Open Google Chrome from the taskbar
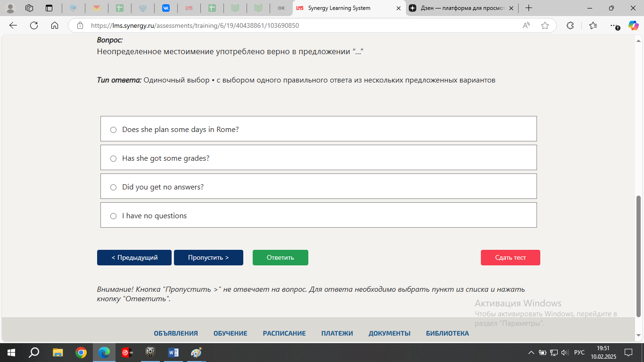This screenshot has height=362, width=644. (x=81, y=353)
